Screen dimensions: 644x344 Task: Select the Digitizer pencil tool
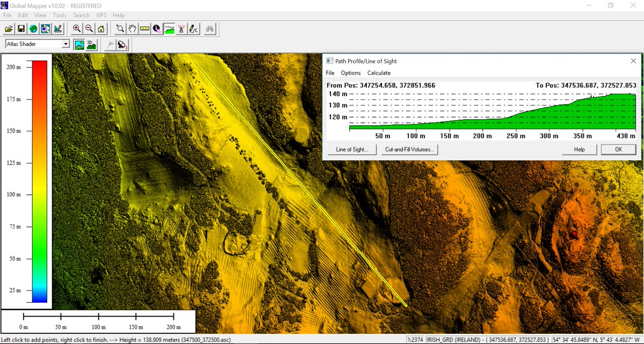tap(194, 28)
